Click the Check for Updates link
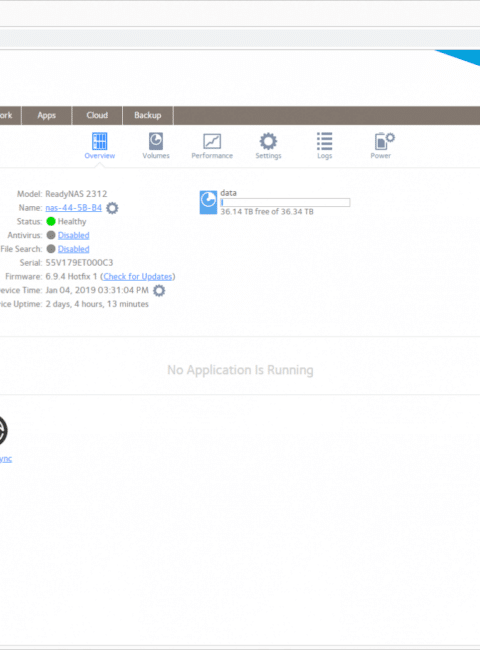This screenshot has width=480, height=650. coord(138,276)
